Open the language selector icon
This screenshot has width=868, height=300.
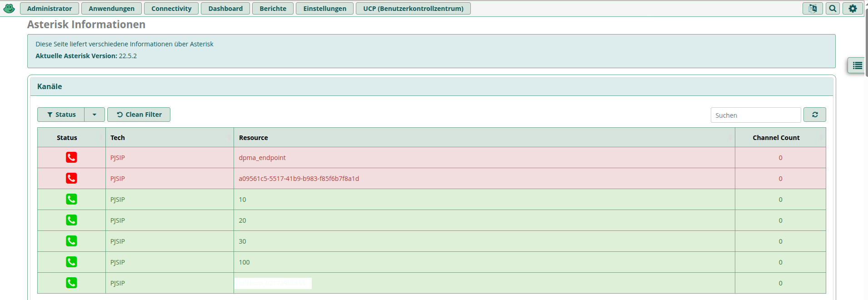point(813,9)
